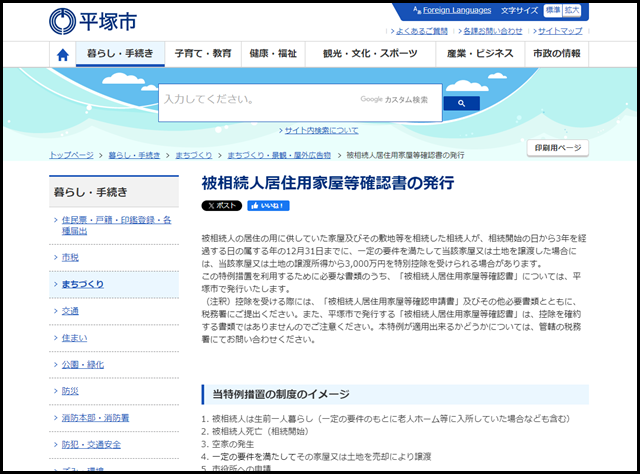Viewport: 640px width, 474px height.
Task: Go to 暮らし・手続き in breadcrumb
Action: coord(134,155)
